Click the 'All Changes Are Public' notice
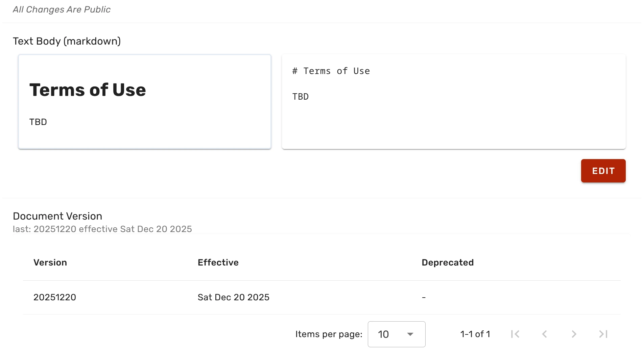Image resolution: width=644 pixels, height=353 pixels. (62, 9)
